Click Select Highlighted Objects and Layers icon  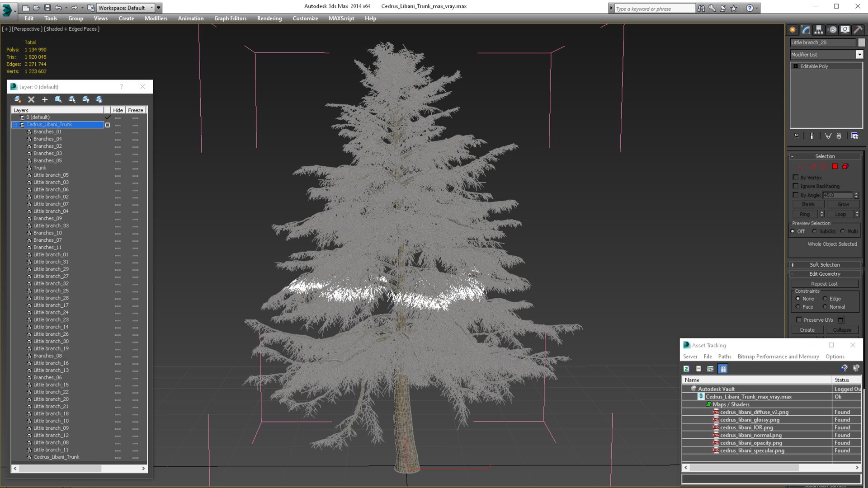[58, 99]
